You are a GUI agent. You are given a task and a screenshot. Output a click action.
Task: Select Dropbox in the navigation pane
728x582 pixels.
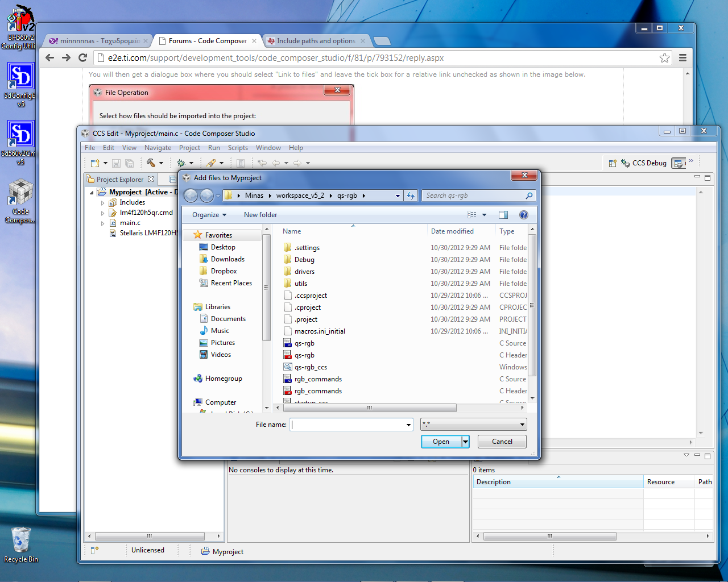tap(224, 271)
